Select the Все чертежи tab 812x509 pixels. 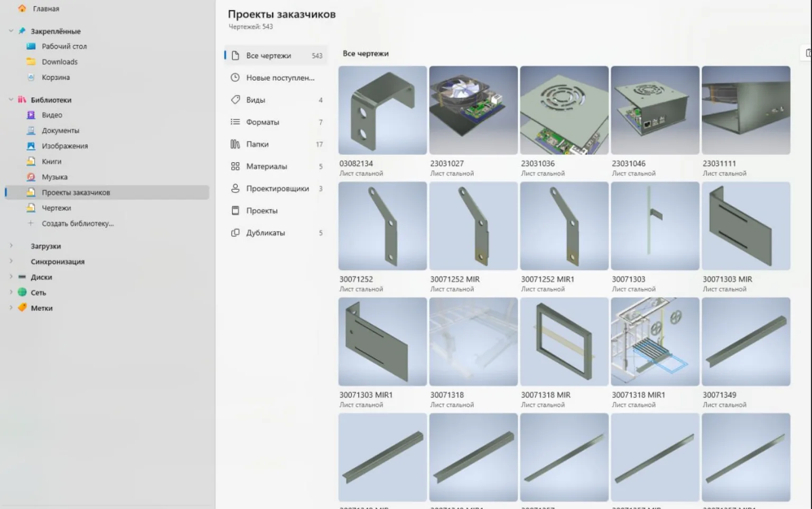tap(276, 55)
